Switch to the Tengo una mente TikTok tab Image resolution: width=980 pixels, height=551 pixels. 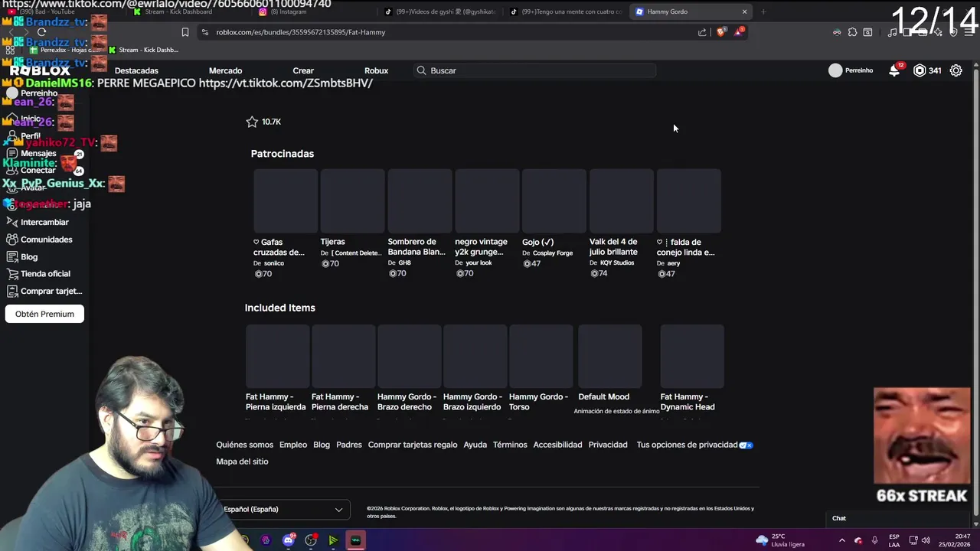tap(565, 11)
